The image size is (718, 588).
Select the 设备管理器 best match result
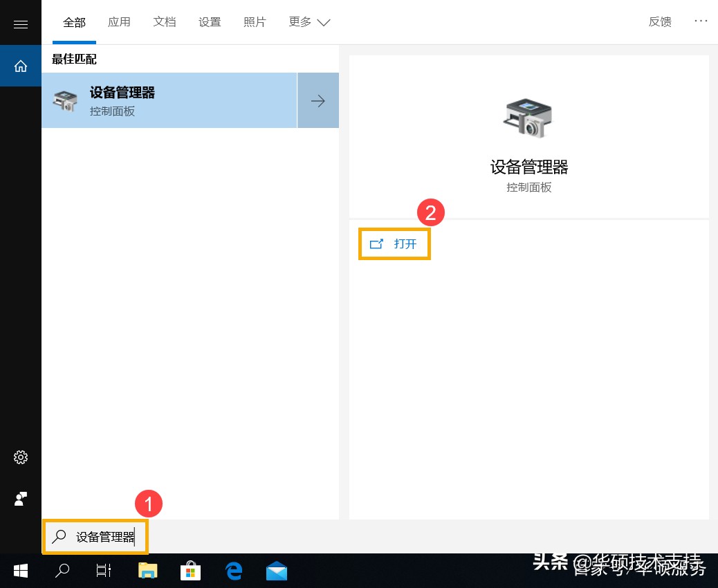coord(169,100)
